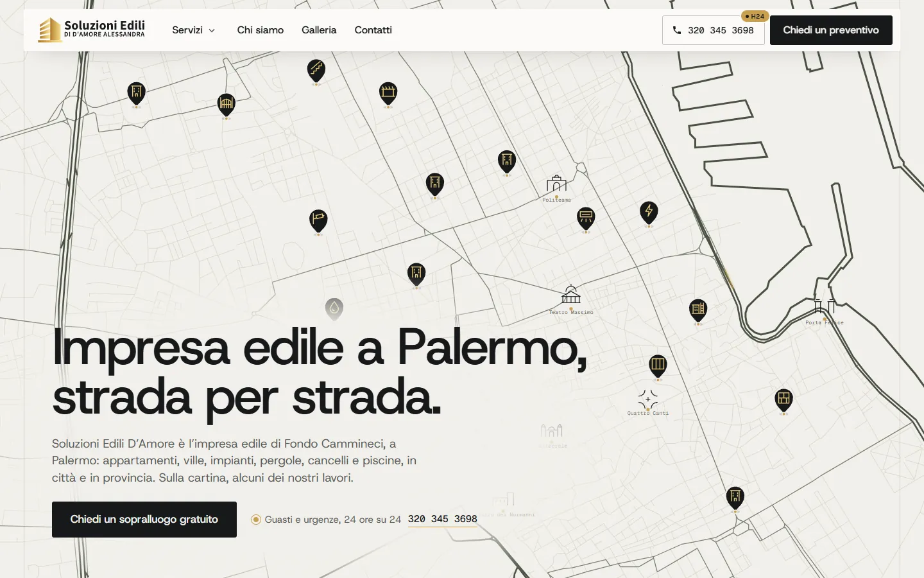Click the header phone number button
This screenshot has width=924, height=578.
[713, 30]
